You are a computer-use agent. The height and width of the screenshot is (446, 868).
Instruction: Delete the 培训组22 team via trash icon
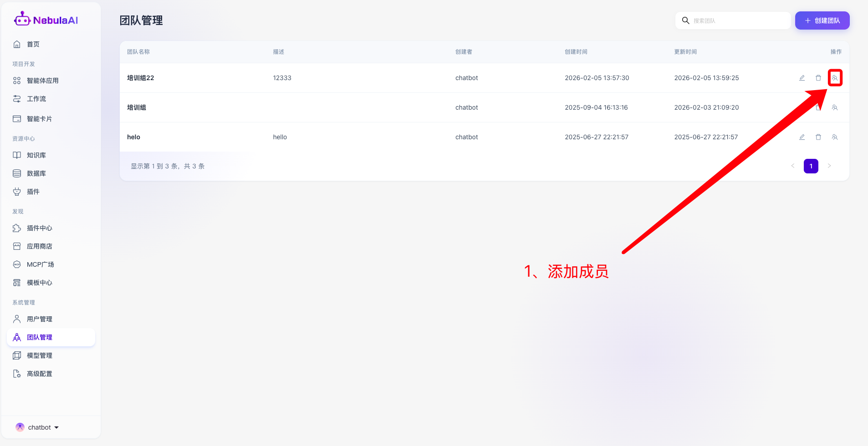(818, 78)
